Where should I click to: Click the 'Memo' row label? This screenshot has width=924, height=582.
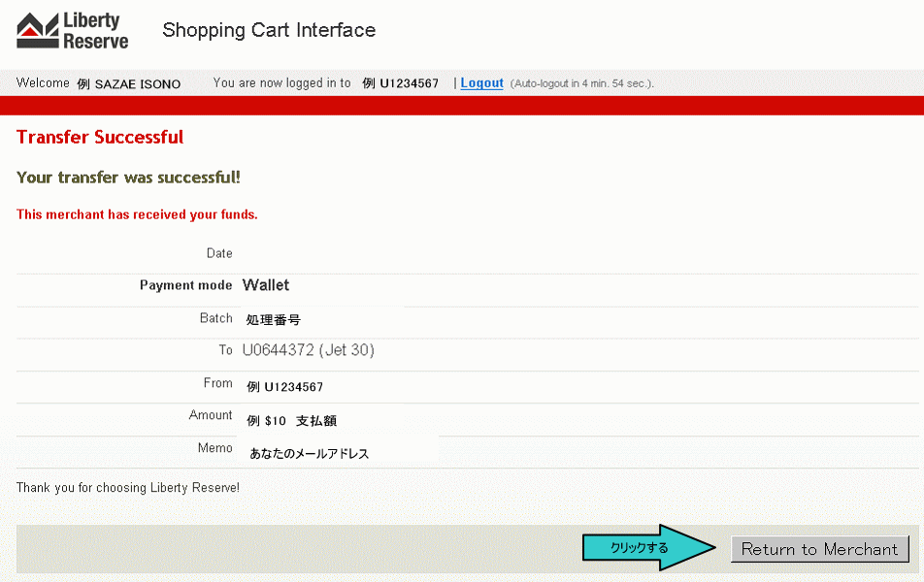[x=215, y=448]
